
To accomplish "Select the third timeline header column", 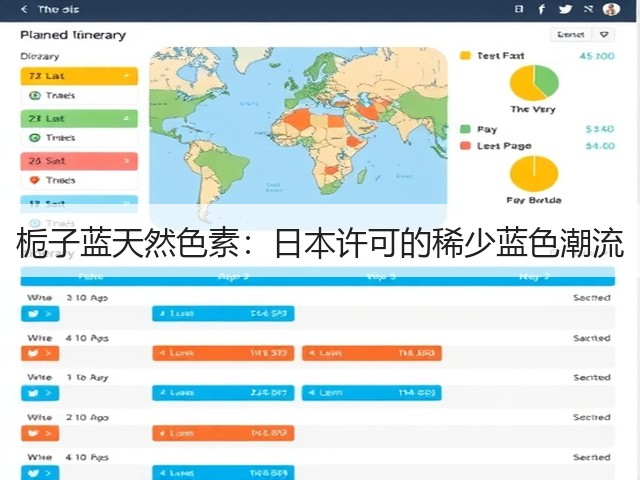I will pyautogui.click(x=380, y=277).
